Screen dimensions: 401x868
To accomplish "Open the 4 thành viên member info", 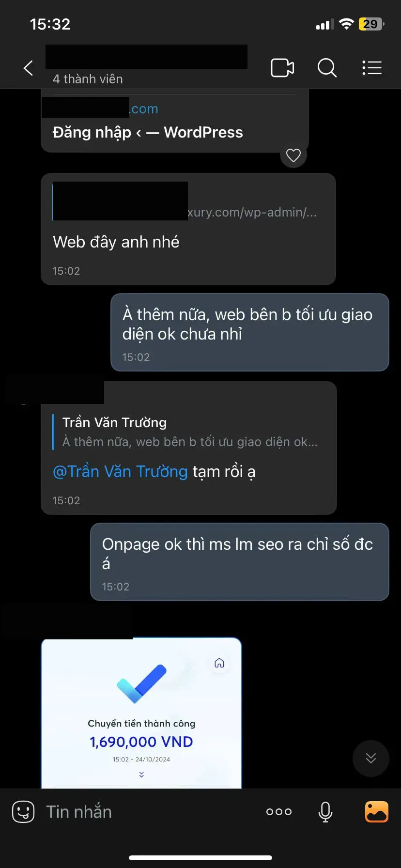I will [x=88, y=79].
